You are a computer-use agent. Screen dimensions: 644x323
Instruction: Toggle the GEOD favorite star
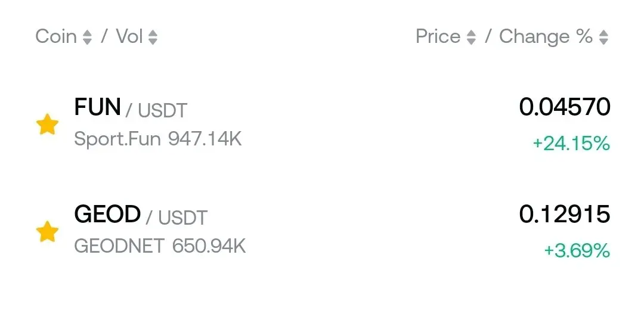tap(47, 232)
